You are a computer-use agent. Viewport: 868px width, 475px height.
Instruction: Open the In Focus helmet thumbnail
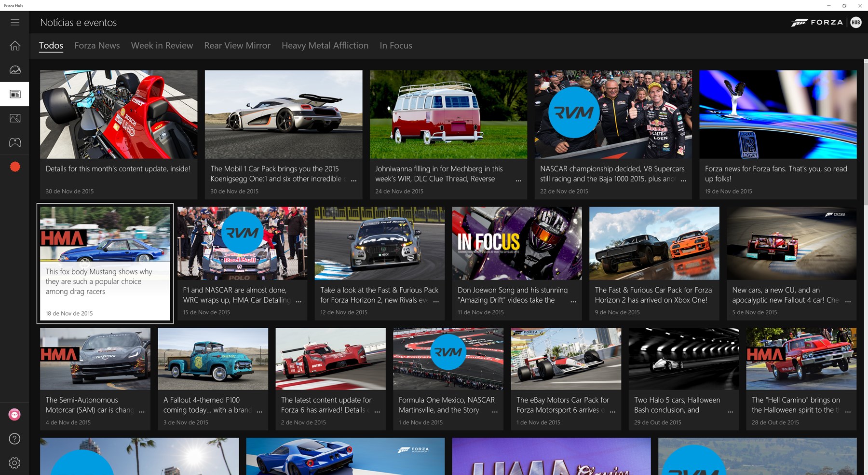[517, 243]
